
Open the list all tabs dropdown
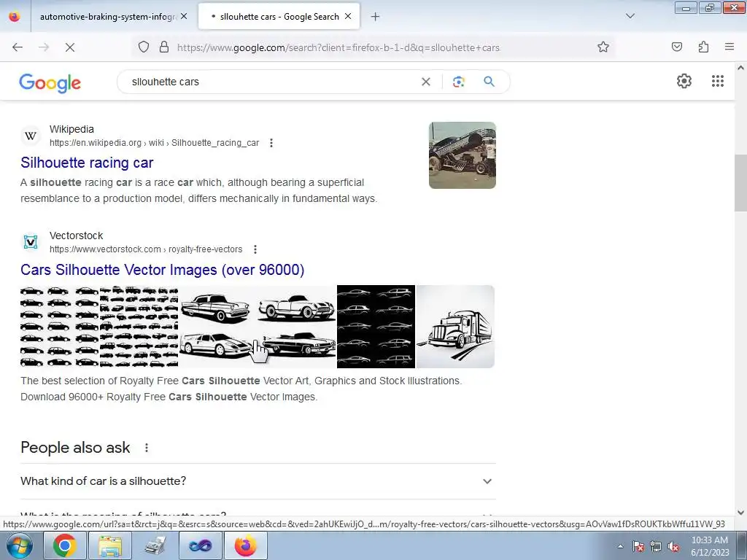(630, 16)
